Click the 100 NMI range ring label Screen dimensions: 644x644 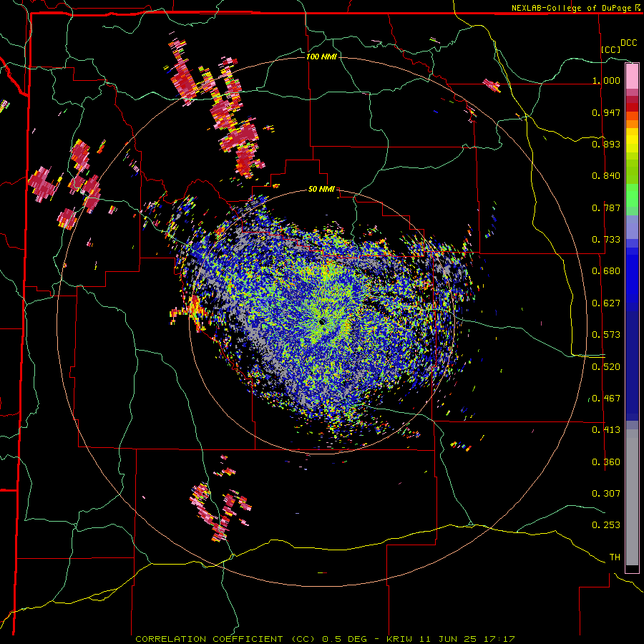(x=321, y=57)
